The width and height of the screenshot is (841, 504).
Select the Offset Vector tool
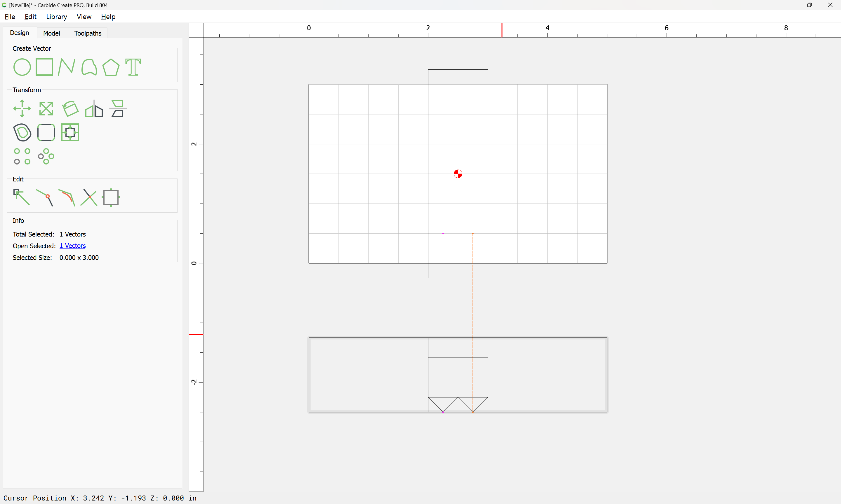pyautogui.click(x=22, y=132)
